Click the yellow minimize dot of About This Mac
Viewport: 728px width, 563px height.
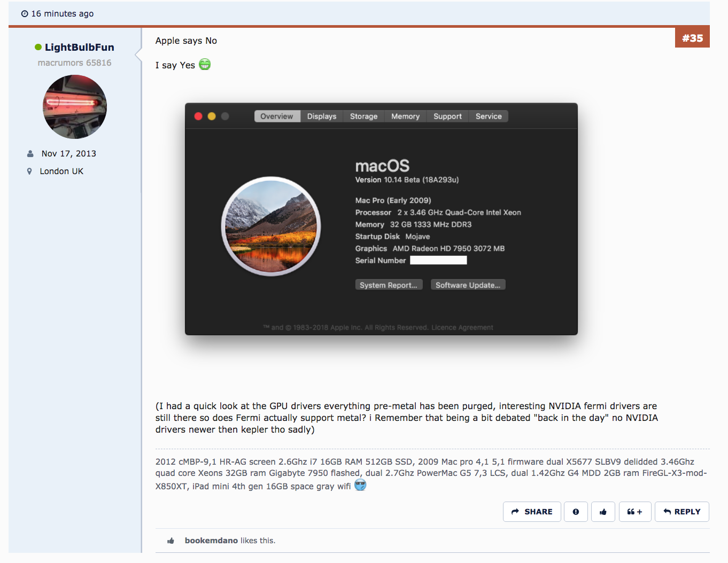pos(212,116)
